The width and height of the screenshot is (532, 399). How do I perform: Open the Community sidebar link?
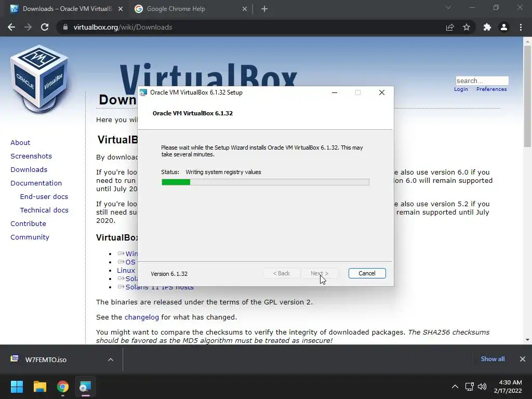(x=30, y=237)
